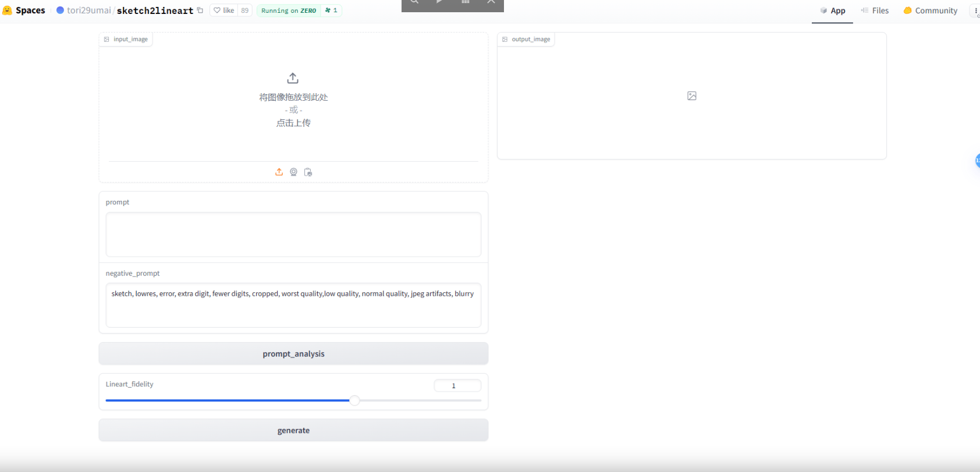The width and height of the screenshot is (980, 472).
Task: Open tori29umai profile link
Action: point(88,10)
